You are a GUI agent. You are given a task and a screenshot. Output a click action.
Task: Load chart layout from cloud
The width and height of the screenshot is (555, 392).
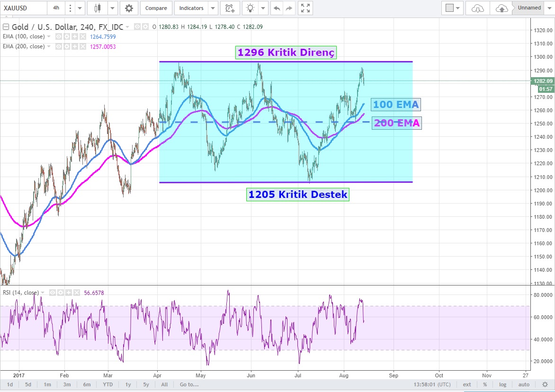(477, 8)
